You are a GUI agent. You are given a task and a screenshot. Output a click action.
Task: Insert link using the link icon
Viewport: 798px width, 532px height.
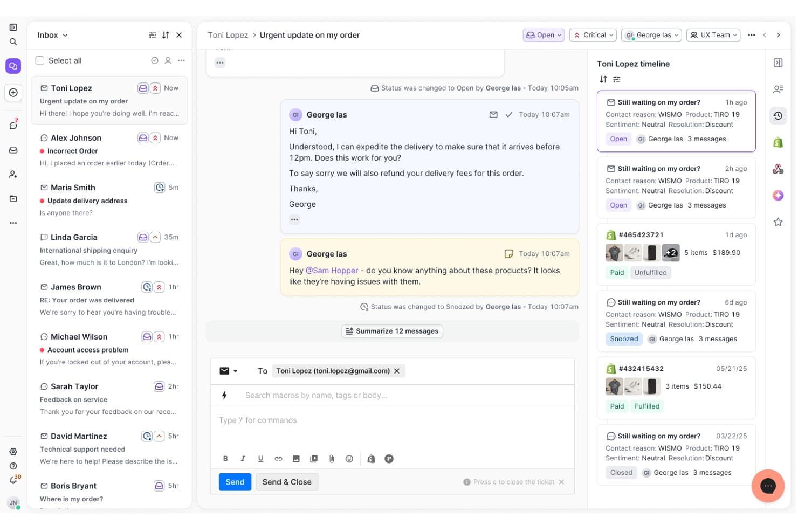coord(278,459)
